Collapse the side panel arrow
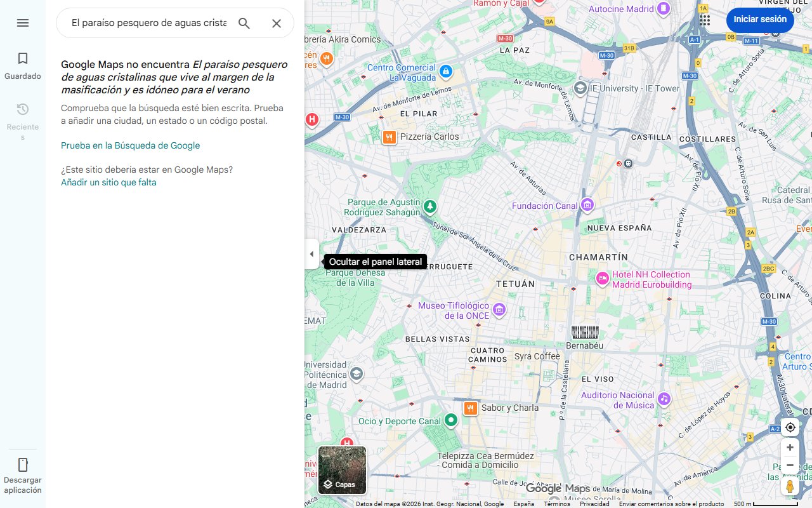This screenshot has width=812, height=508. 311,254
